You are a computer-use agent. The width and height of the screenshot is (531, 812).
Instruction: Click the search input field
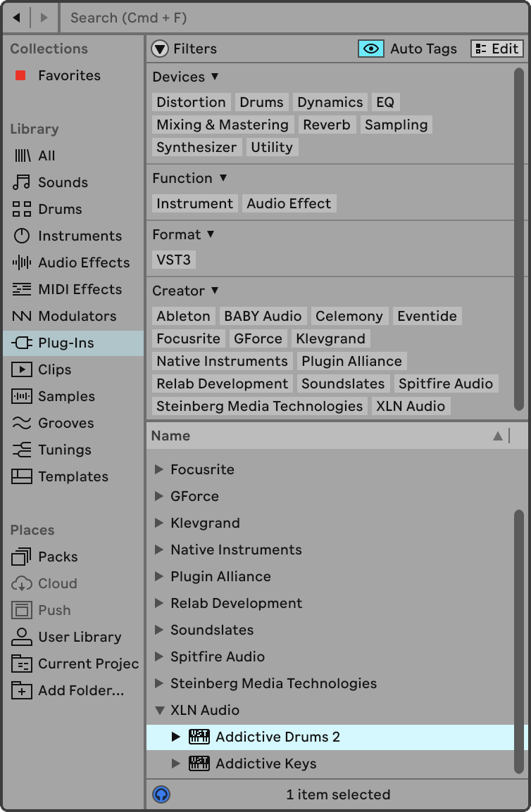[282, 18]
